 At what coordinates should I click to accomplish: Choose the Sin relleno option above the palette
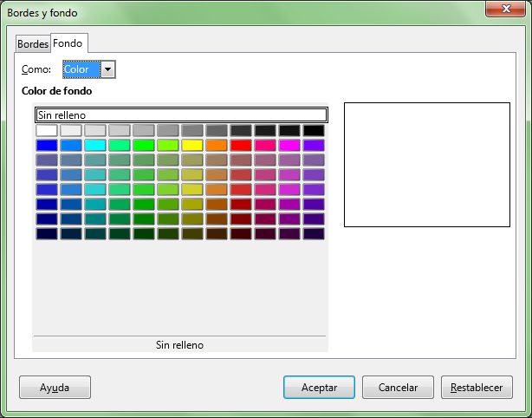[x=180, y=114]
